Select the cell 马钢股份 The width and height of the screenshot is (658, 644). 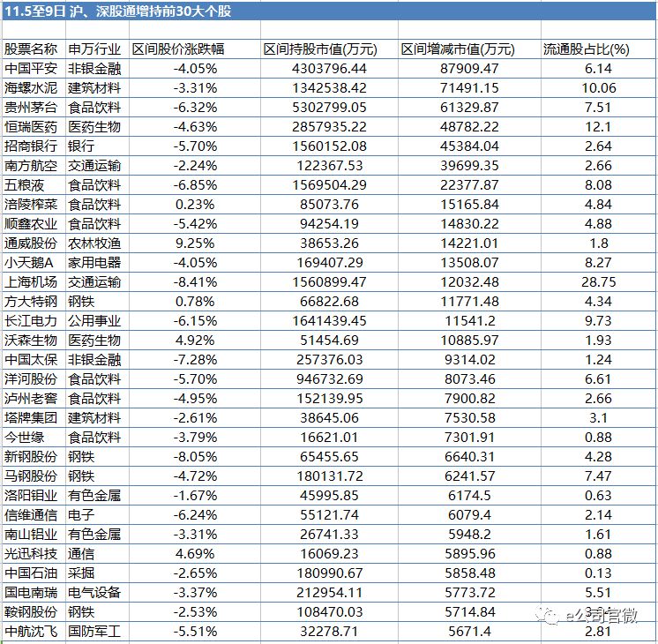[x=31, y=476]
